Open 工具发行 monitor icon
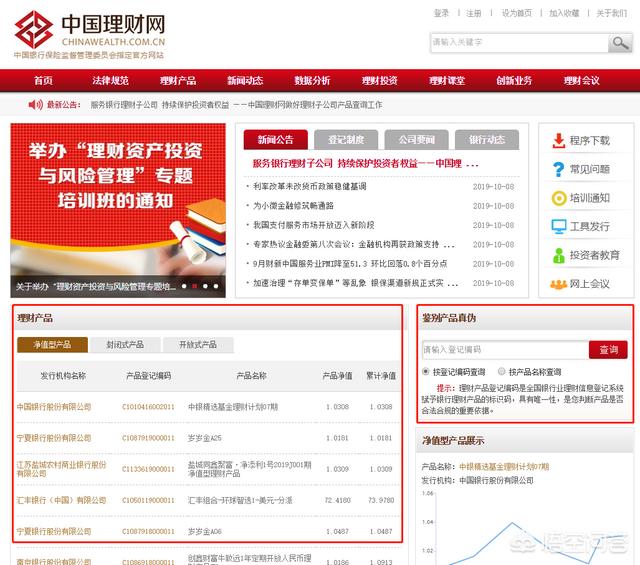The image size is (640, 565). [x=558, y=227]
